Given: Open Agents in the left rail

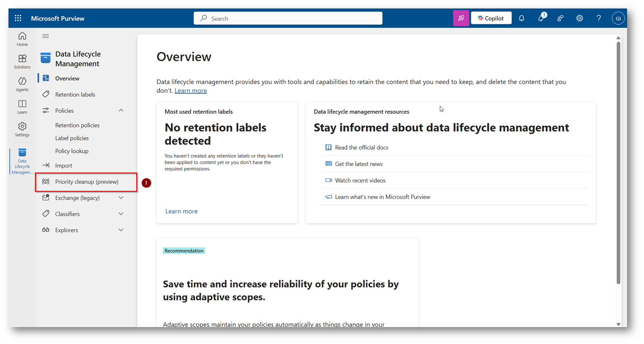Looking at the screenshot, I should click(22, 84).
